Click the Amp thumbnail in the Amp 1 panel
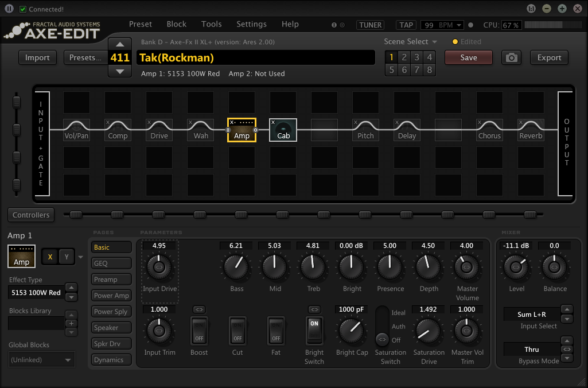Viewport: 588px width, 388px height. click(x=21, y=257)
